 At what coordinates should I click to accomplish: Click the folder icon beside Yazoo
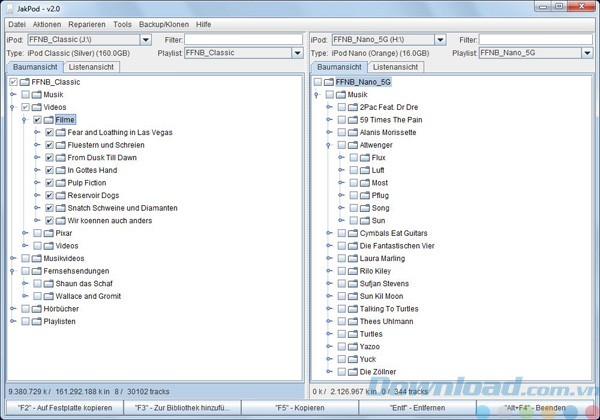point(352,346)
